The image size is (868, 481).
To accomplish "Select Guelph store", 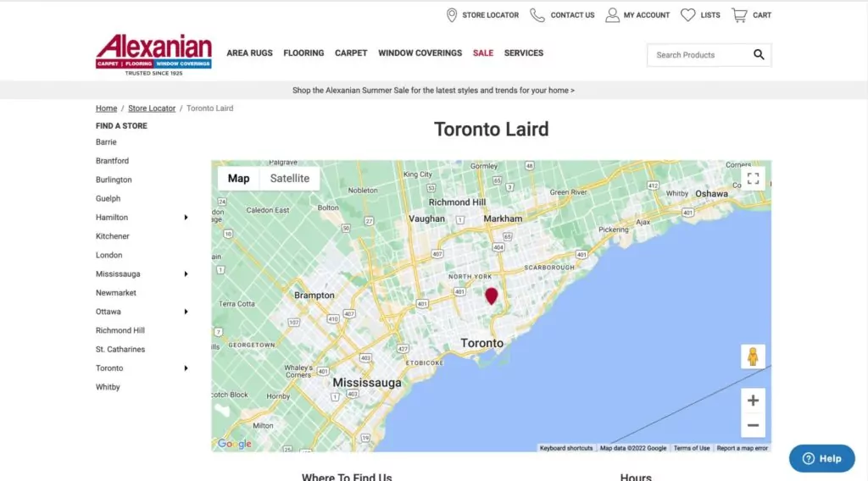I will pos(108,198).
